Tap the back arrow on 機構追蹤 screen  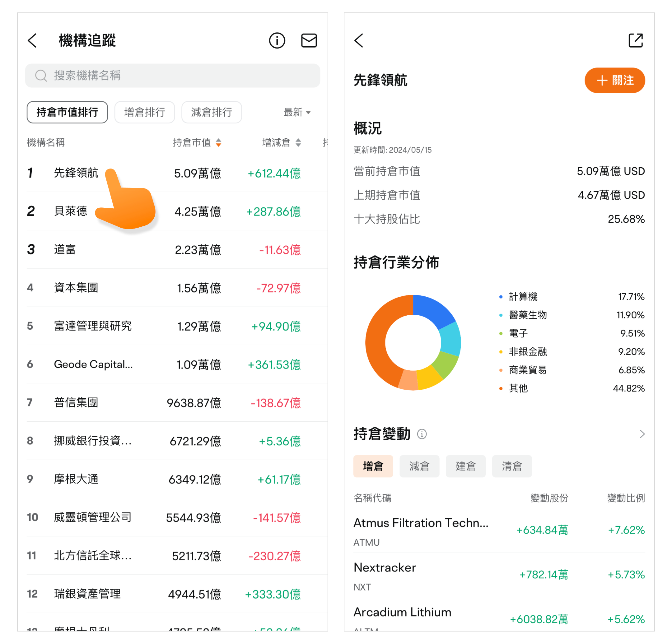click(x=32, y=40)
